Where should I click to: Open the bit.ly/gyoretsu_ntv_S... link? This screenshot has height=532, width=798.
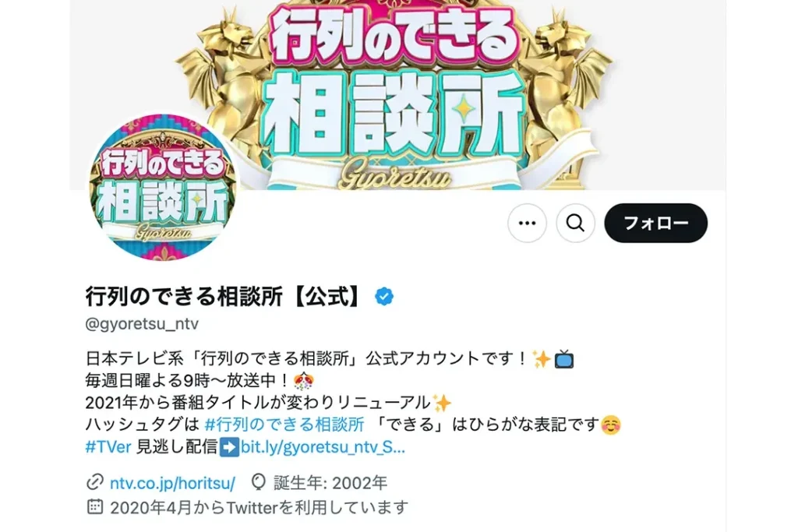(323, 447)
